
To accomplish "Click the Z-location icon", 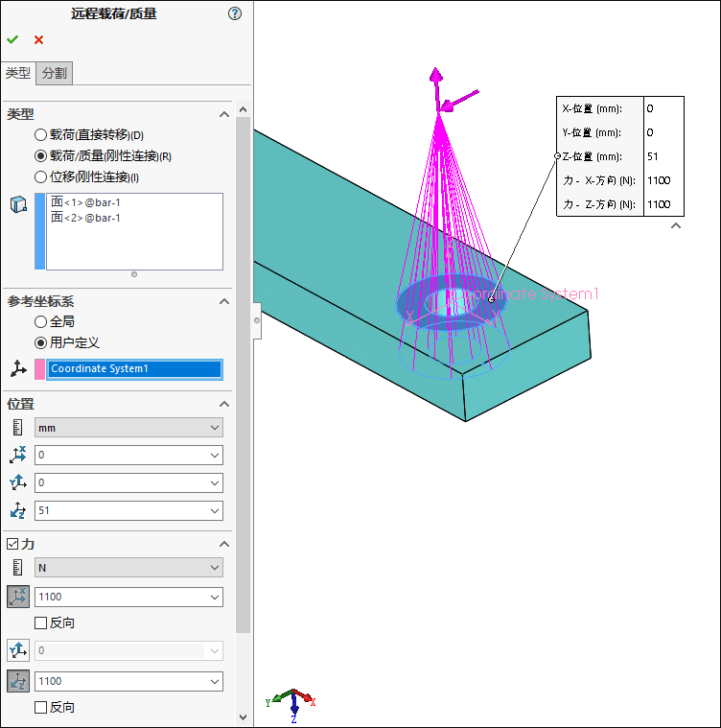I will click(17, 510).
